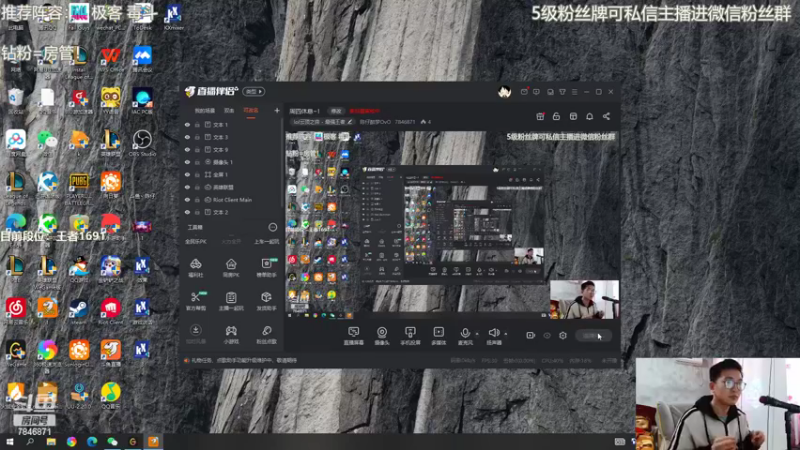Switch to the first scene tab 我的场景

(x=205, y=111)
